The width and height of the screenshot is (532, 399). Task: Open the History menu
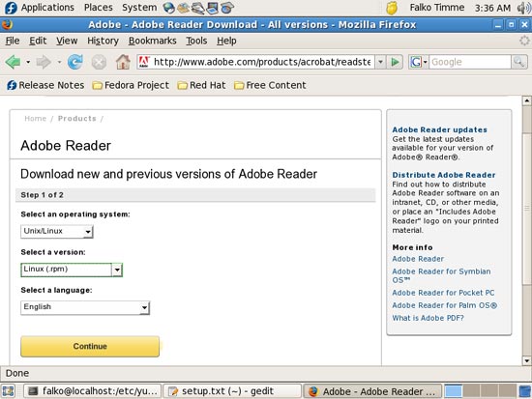tap(103, 41)
